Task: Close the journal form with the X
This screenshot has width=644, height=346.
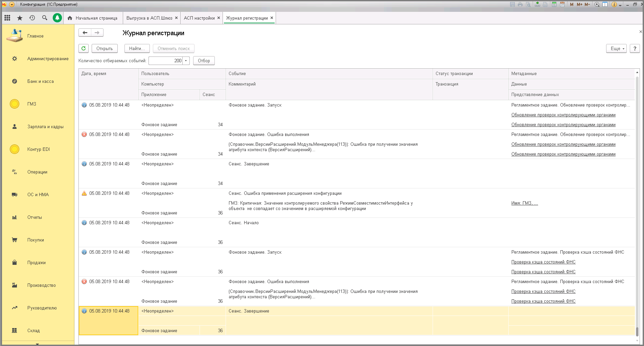Action: [641, 32]
